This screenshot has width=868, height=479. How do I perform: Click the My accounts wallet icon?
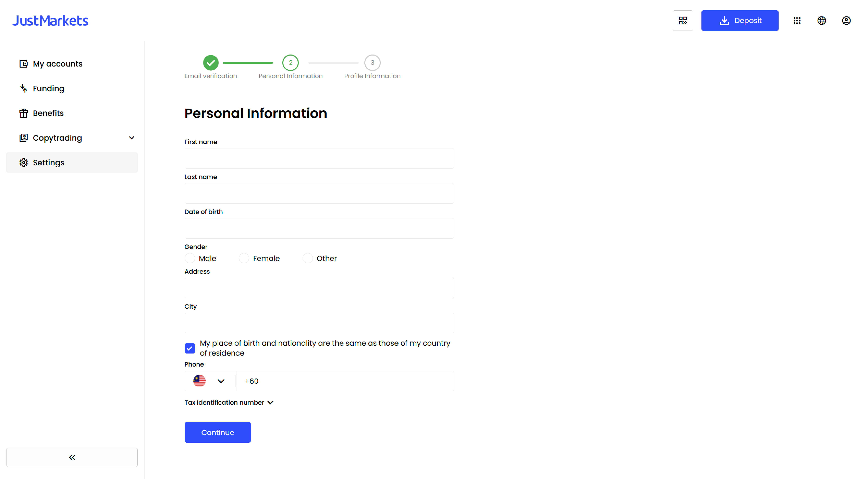coord(24,64)
